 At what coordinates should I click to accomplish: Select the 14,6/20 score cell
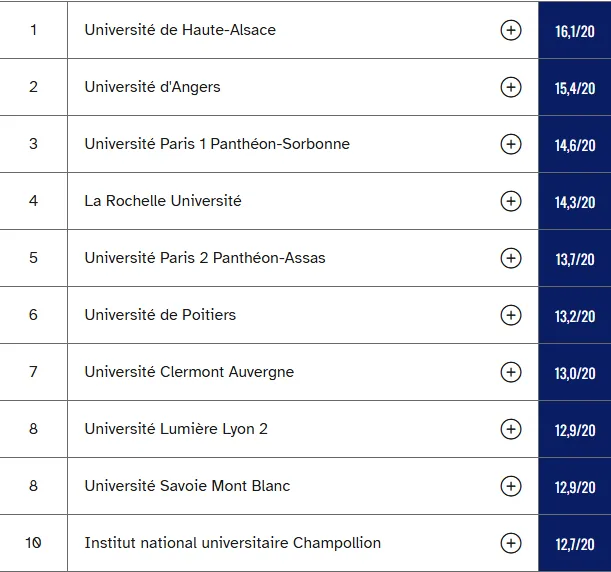[575, 144]
